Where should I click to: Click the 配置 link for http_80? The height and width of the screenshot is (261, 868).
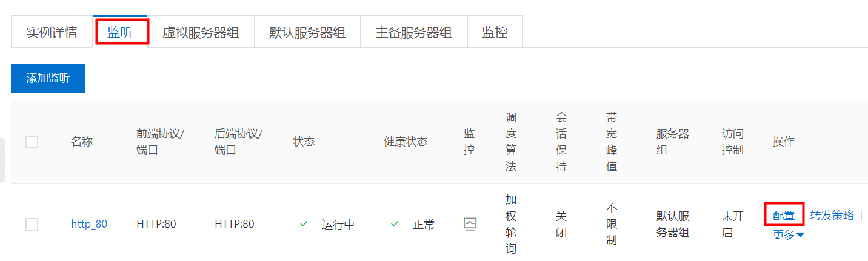(x=784, y=215)
